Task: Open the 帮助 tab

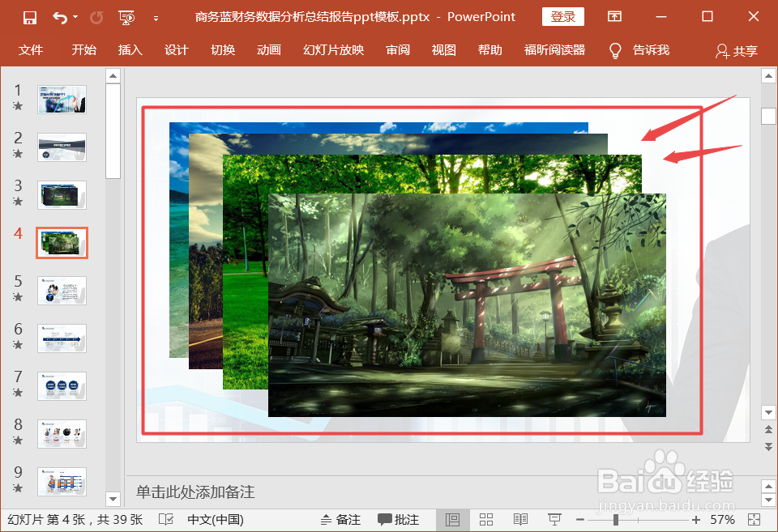Action: [489, 50]
